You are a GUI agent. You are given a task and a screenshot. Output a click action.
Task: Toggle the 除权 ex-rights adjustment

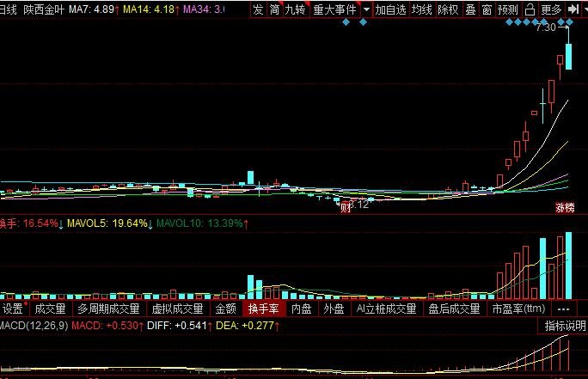click(448, 9)
